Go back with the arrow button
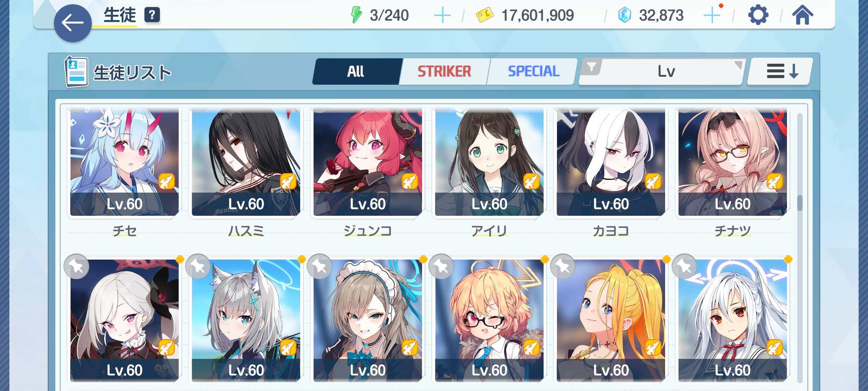 pos(73,23)
